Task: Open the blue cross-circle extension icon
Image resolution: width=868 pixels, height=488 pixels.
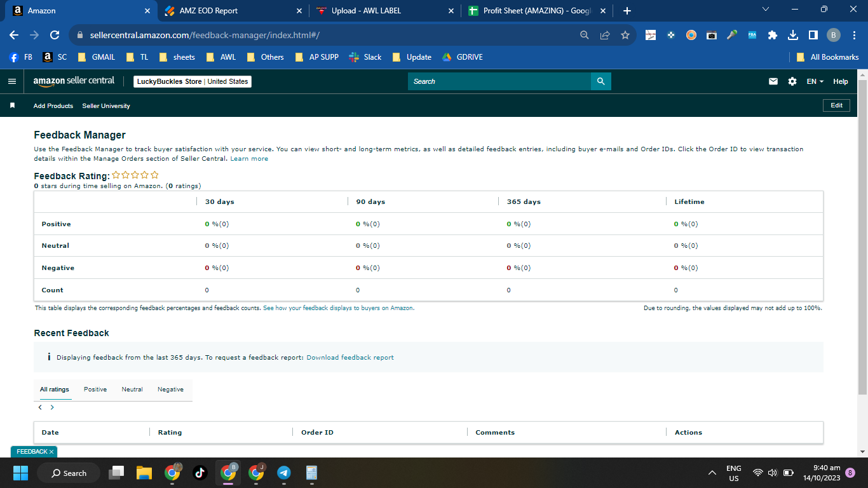Action: tap(671, 35)
